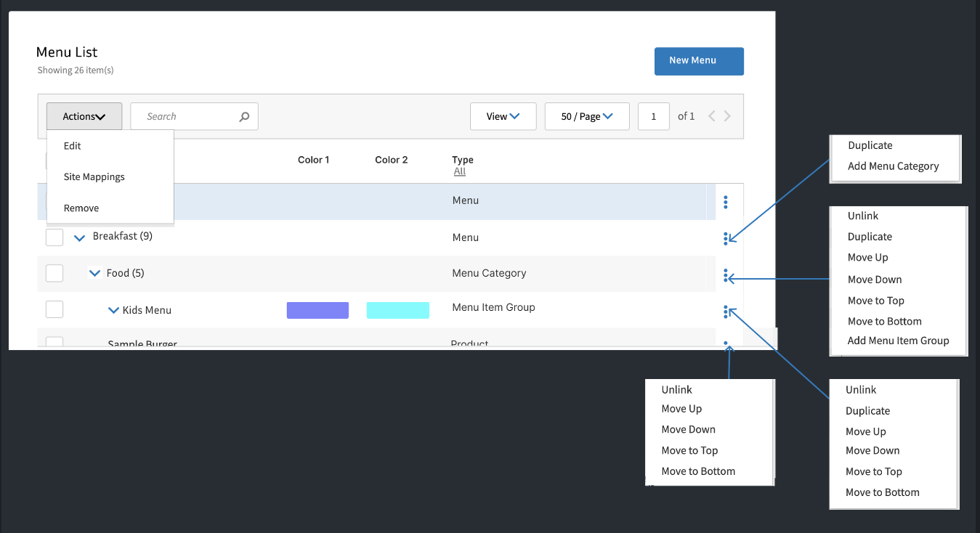980x533 pixels.
Task: Open the Kids Menu row actions menu
Action: pyautogui.click(x=727, y=310)
